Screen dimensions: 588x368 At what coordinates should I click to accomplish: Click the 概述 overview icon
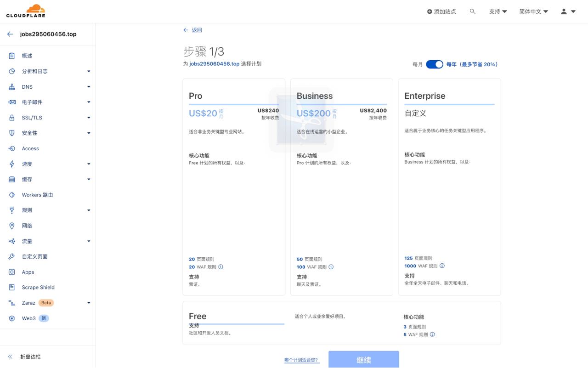tap(12, 56)
